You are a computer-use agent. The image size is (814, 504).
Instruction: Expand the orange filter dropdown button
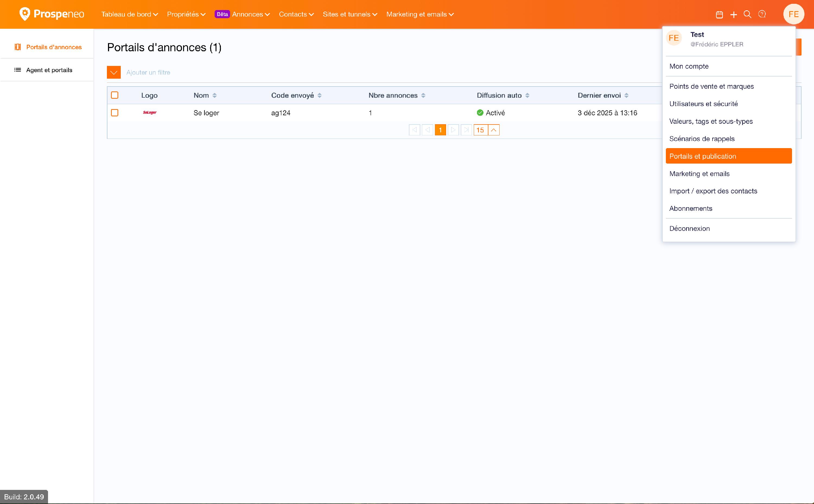point(114,72)
